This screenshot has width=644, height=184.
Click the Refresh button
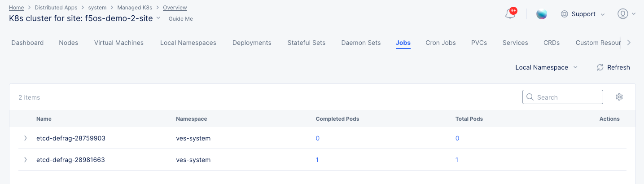click(x=613, y=67)
